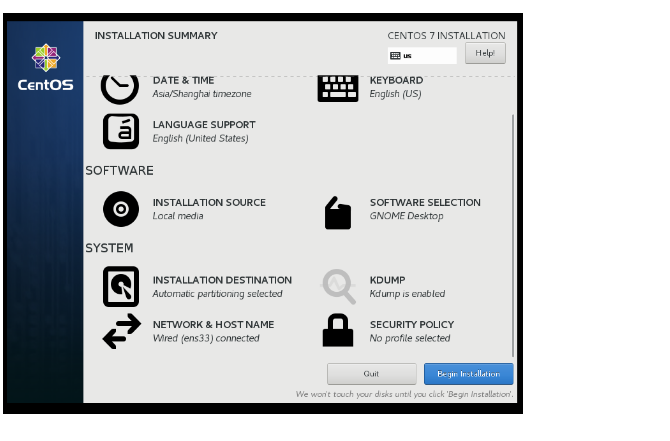Click the SOFTWARE section heading

pos(120,171)
